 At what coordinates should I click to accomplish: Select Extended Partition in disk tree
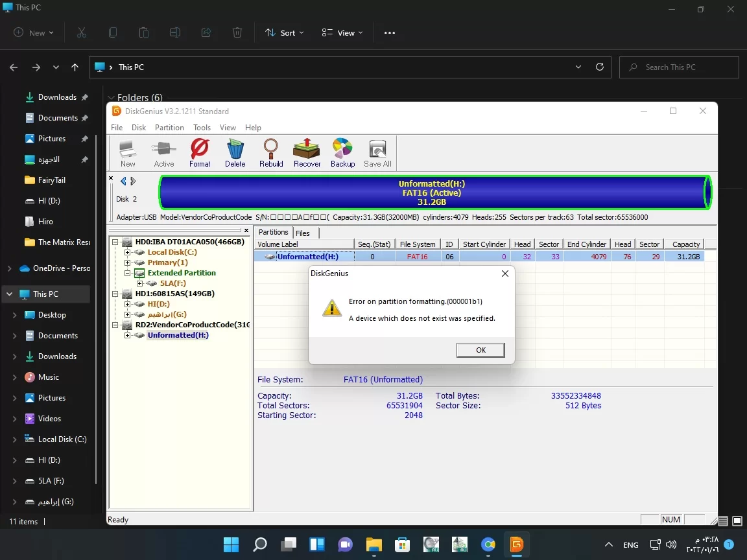pos(182,273)
